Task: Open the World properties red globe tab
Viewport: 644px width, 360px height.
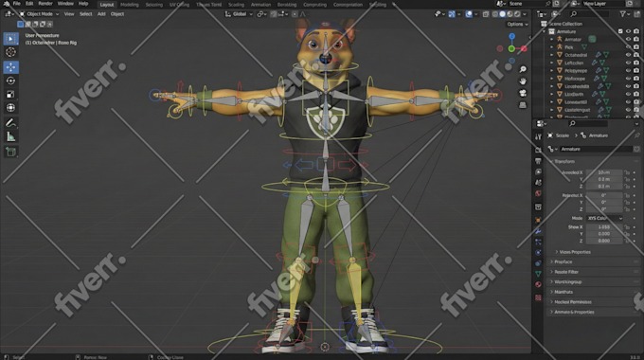Action: [x=539, y=193]
